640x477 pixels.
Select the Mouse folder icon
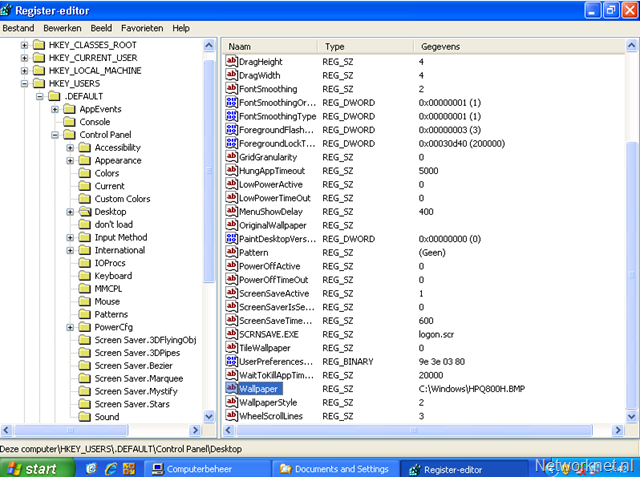pos(84,302)
